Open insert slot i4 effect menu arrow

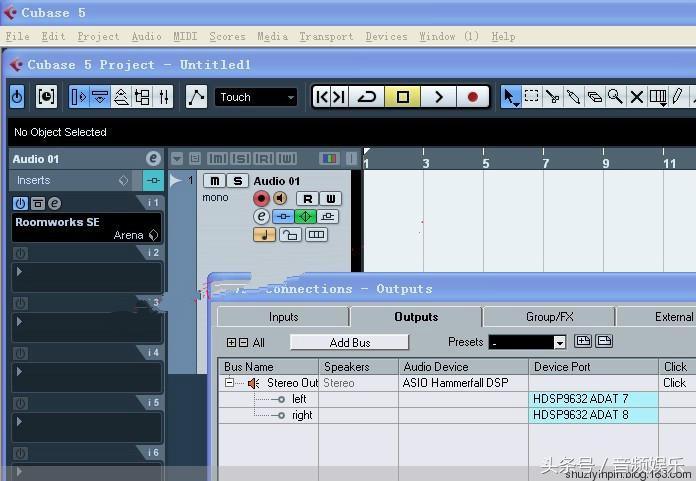(x=19, y=371)
